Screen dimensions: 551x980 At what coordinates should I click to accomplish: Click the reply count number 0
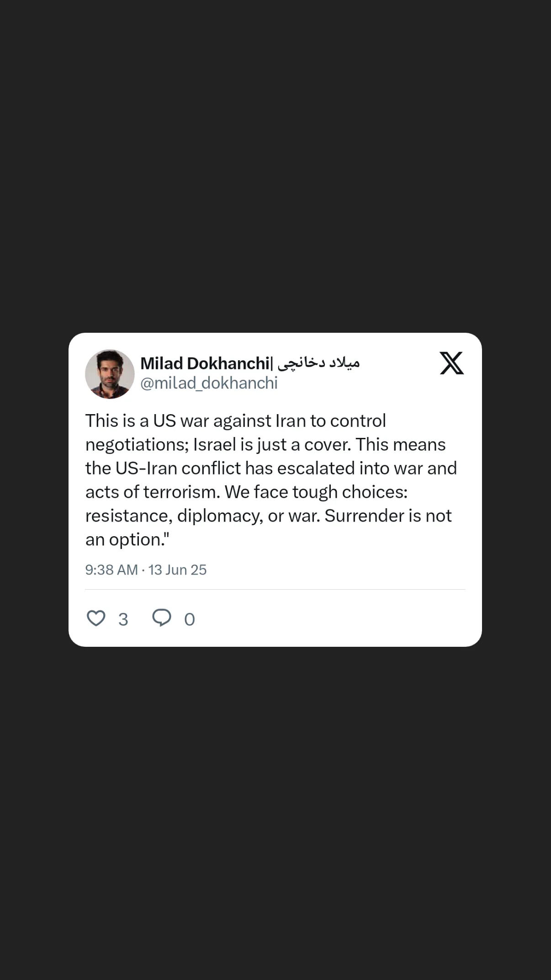[x=190, y=619]
